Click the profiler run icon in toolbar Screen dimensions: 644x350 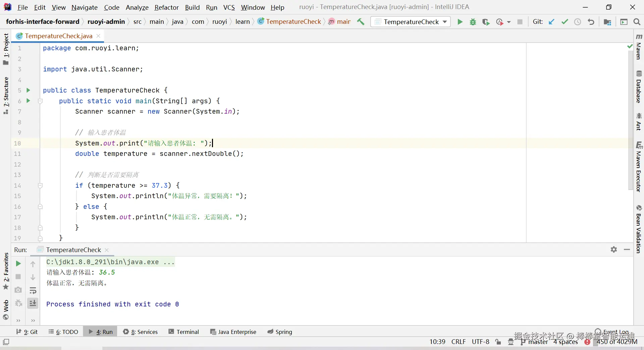click(499, 22)
